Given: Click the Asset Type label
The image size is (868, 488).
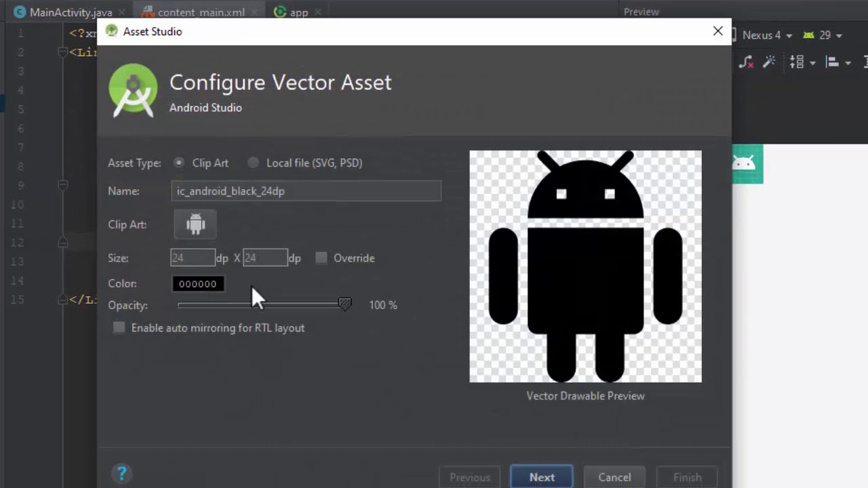Looking at the screenshot, I should point(134,163).
